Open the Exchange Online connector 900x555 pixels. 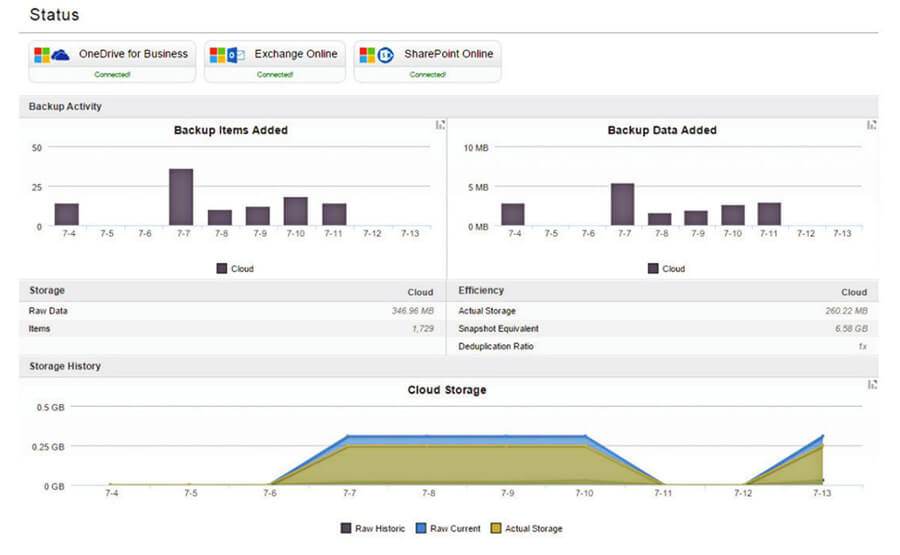pos(275,61)
